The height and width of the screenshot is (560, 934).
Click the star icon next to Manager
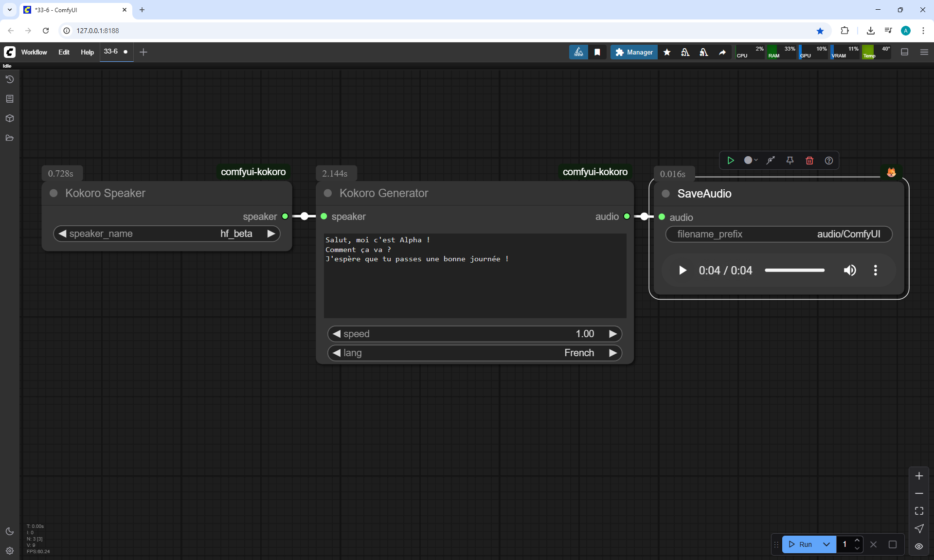coord(667,52)
